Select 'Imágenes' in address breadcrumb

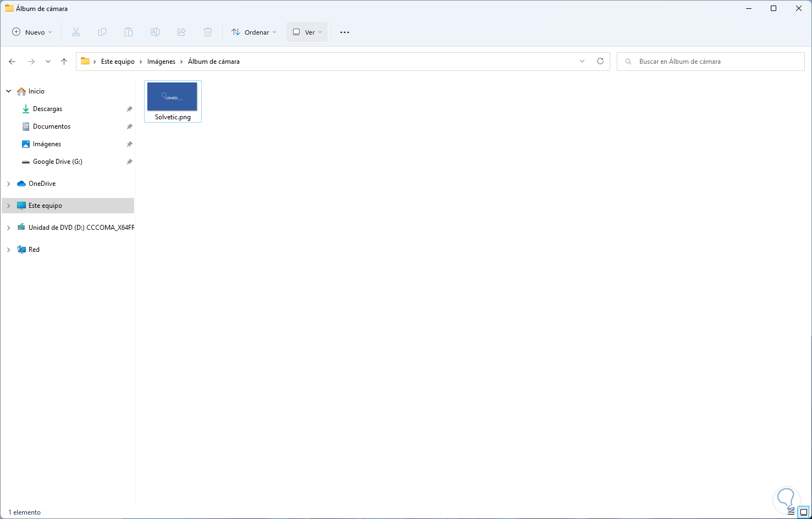coord(162,62)
